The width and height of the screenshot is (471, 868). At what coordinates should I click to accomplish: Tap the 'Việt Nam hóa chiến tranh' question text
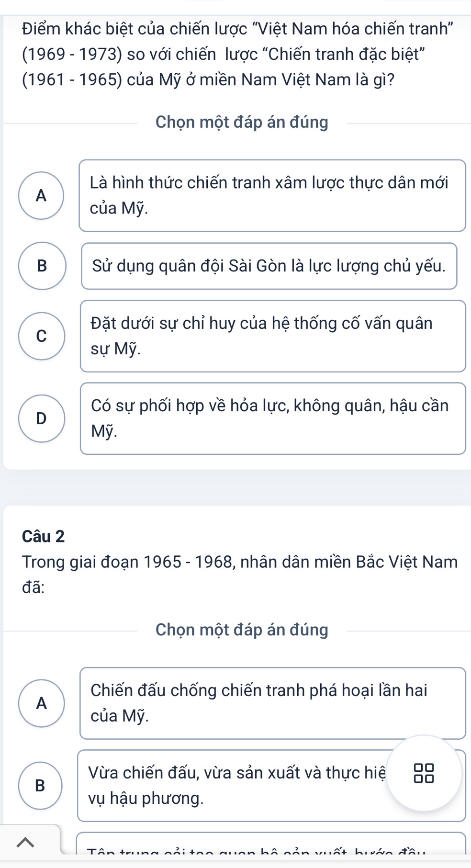(x=238, y=54)
